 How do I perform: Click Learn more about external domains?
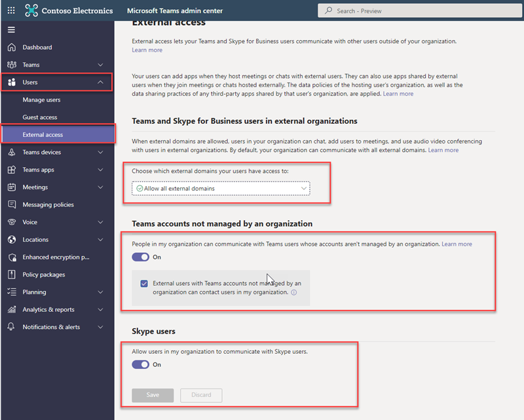(443, 150)
